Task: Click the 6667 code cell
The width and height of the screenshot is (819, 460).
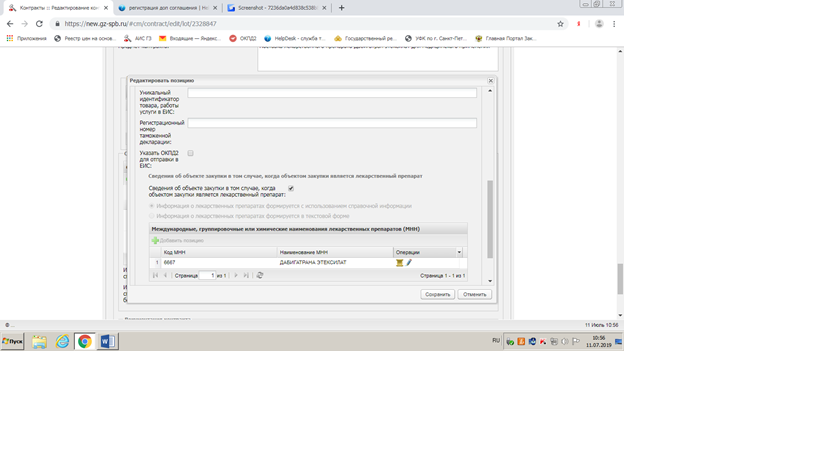Action: click(x=219, y=263)
